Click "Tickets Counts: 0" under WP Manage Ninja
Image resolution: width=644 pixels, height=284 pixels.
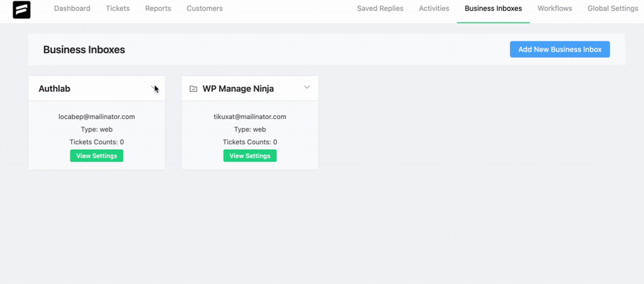(250, 142)
